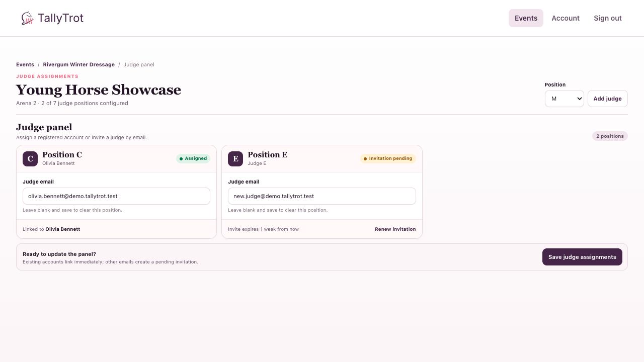Click Sign out in the header
644x362 pixels.
click(608, 18)
